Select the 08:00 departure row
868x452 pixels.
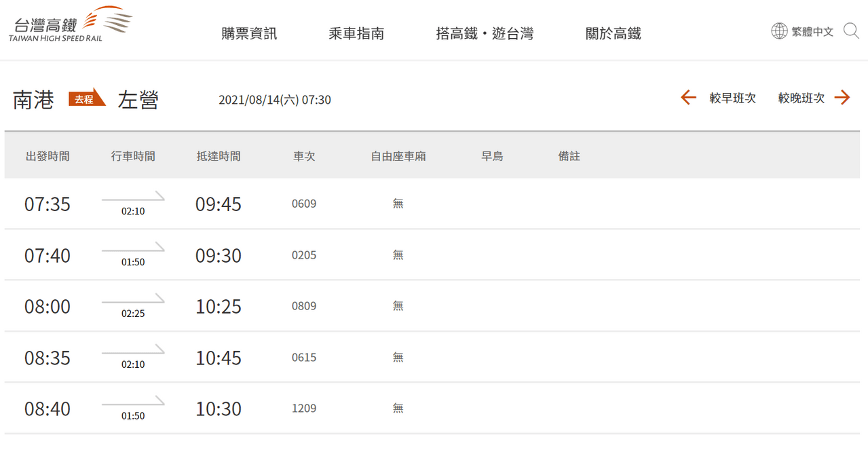434,306
